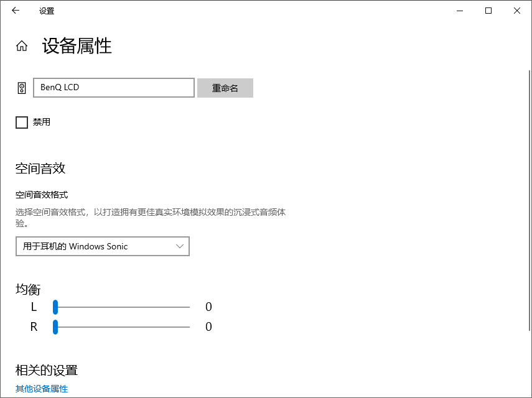
Task: Click the speaker device icon near name field
Action: point(21,87)
